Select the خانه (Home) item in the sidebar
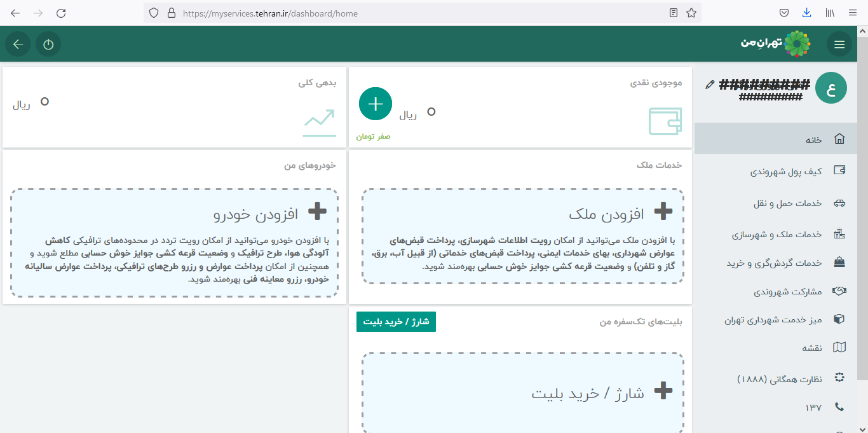The width and height of the screenshot is (868, 433). tap(813, 138)
